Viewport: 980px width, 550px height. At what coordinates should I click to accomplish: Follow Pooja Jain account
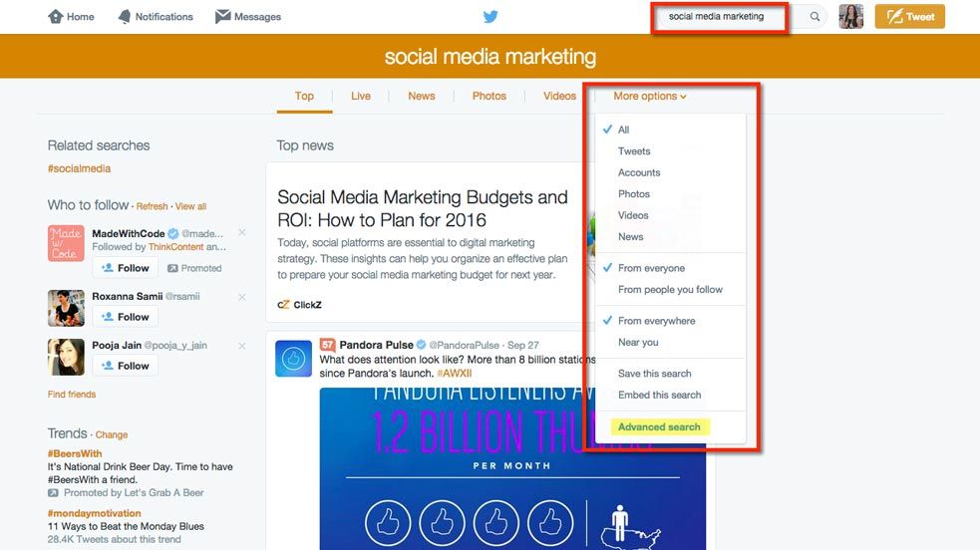point(125,366)
